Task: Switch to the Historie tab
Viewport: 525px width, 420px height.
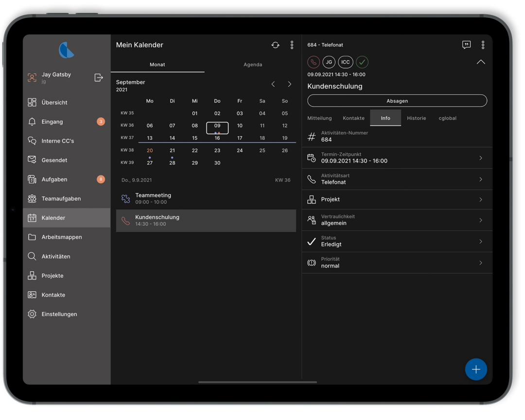Action: (416, 118)
